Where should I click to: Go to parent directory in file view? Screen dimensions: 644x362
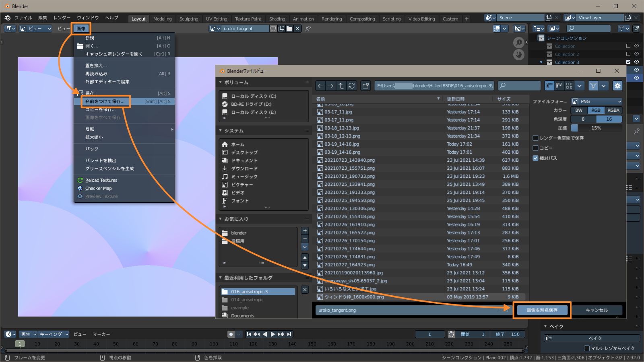pos(341,86)
